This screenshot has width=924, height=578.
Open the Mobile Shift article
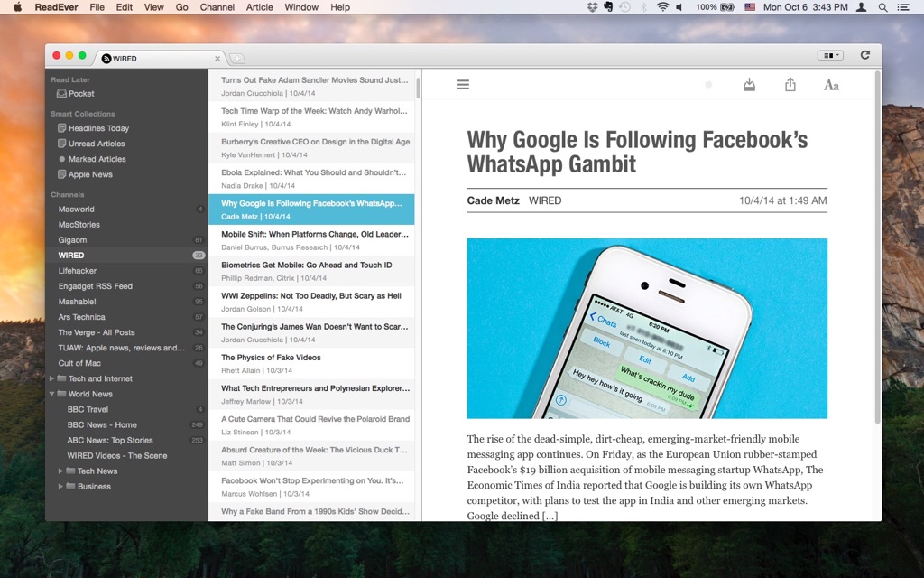pos(311,240)
